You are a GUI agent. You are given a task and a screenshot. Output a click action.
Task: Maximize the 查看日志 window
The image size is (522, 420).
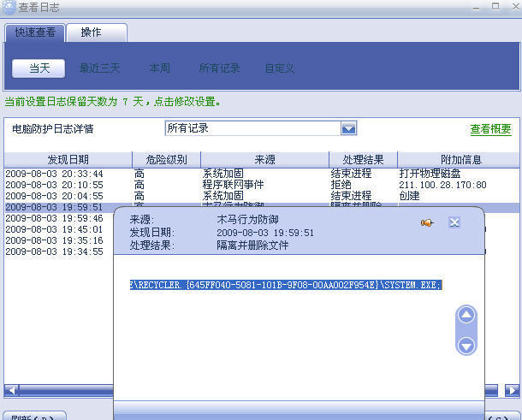(495, 7)
